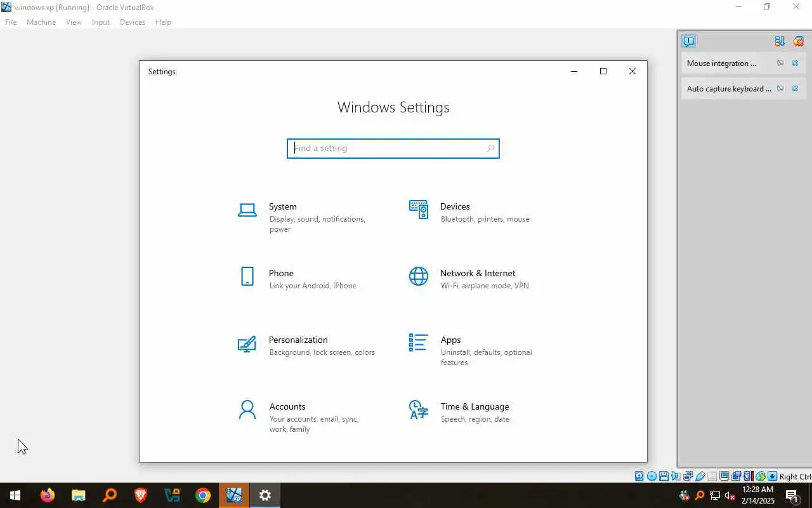Click the muted volume tray icon
This screenshot has height=508, width=812.
730,495
